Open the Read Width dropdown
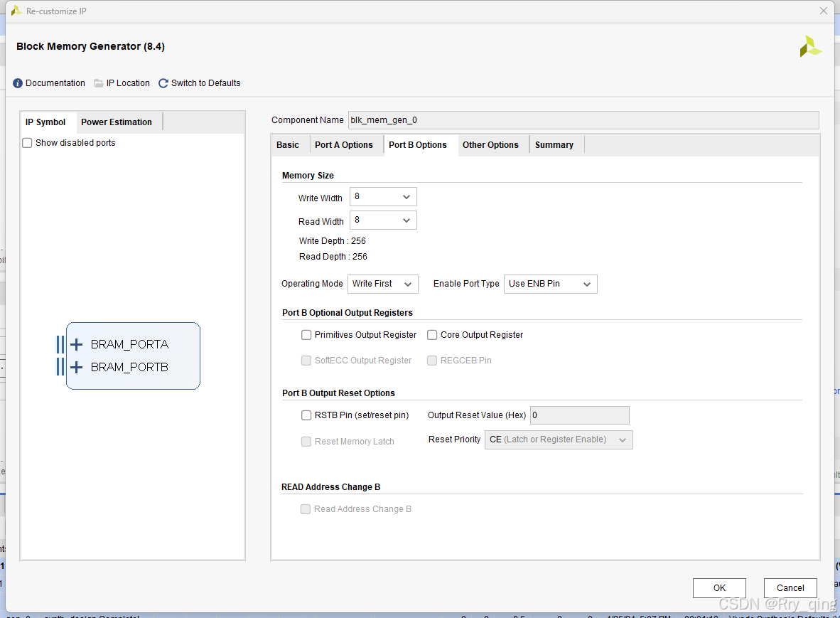The width and height of the screenshot is (840, 618). (x=383, y=220)
